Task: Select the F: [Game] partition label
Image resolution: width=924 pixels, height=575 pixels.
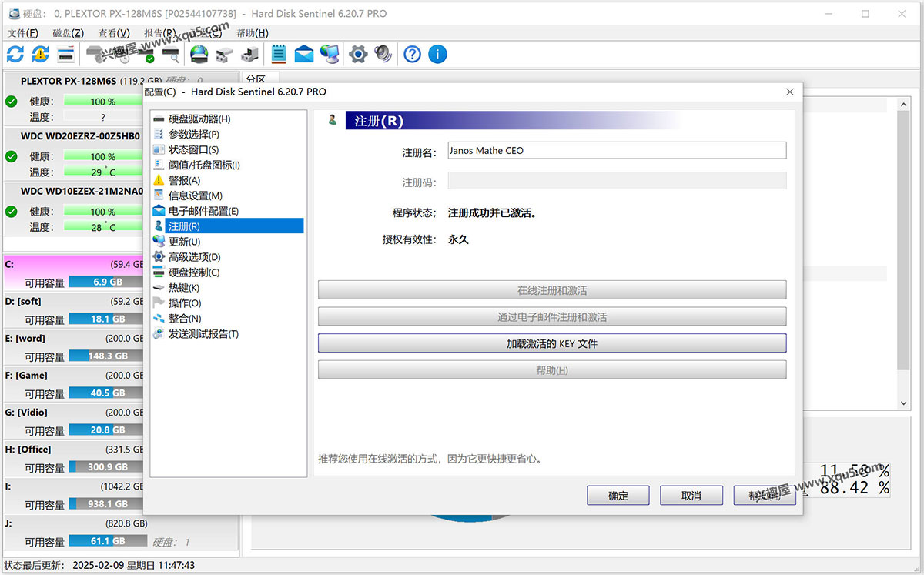Action: point(26,376)
